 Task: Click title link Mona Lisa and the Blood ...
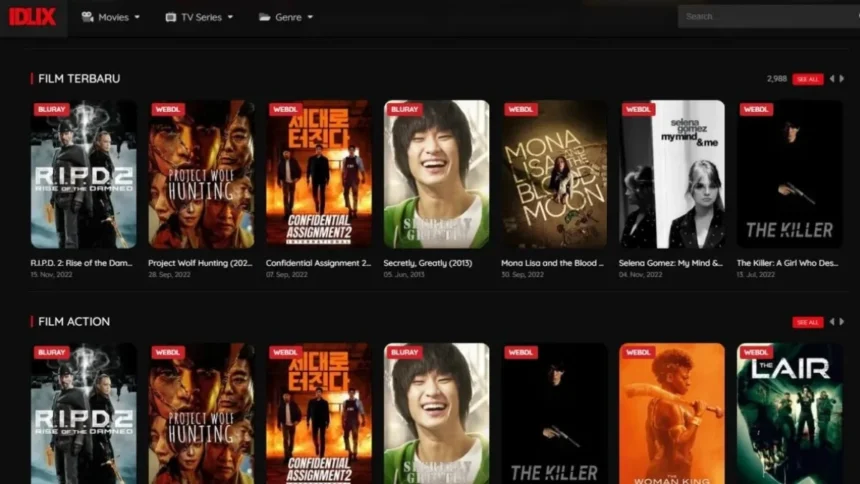tap(552, 263)
